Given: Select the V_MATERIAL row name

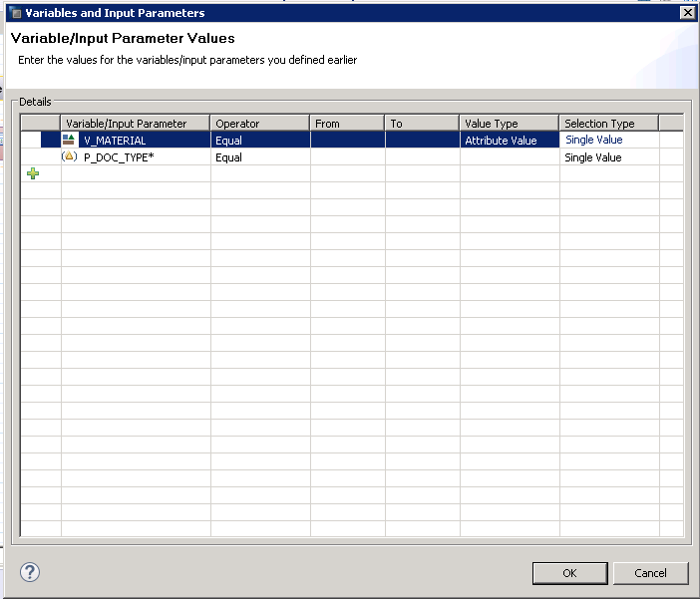Looking at the screenshot, I should click(x=115, y=141).
